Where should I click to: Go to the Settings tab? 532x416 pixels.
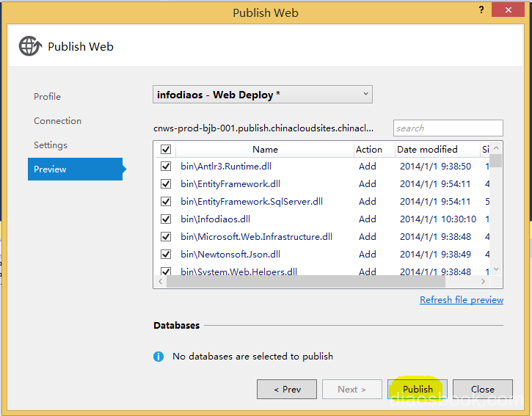51,145
